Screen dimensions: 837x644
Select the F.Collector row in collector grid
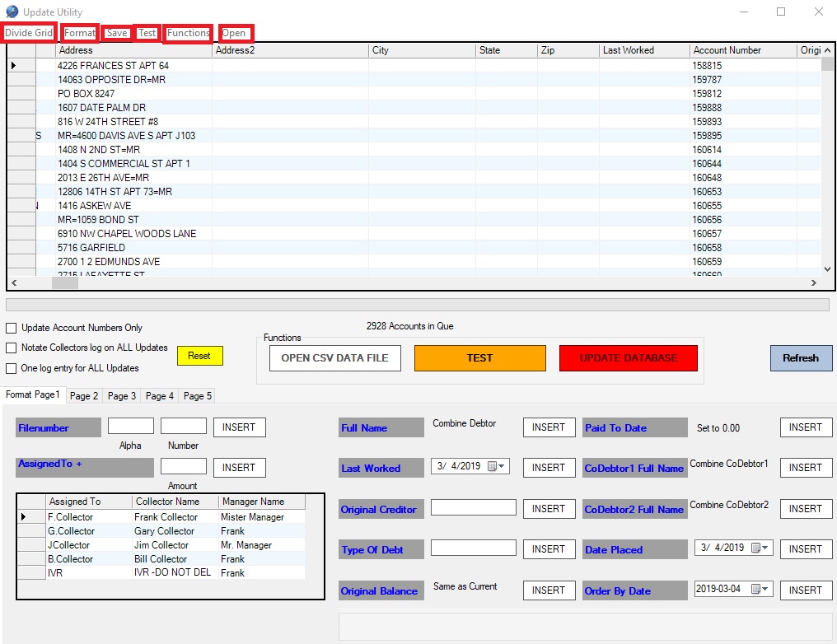pyautogui.click(x=161, y=517)
